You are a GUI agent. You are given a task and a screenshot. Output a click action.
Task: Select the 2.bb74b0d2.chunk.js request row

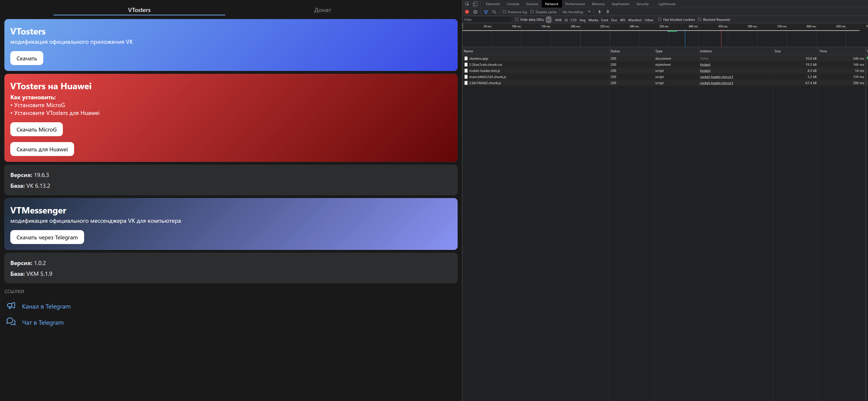click(x=664, y=83)
